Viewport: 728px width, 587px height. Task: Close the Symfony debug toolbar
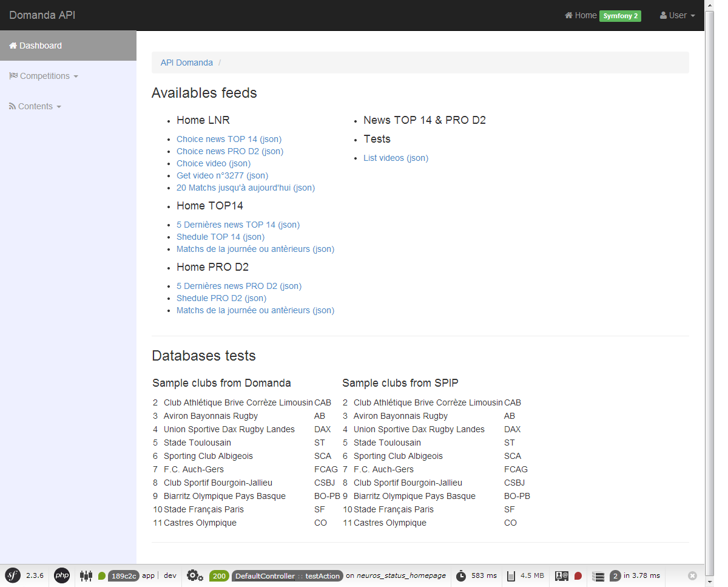[692, 575]
